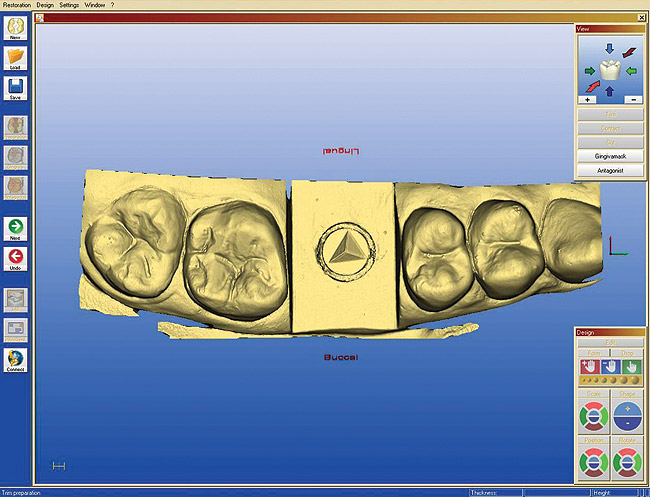Select the green smooth hand tool
The image size is (650, 497).
(630, 367)
